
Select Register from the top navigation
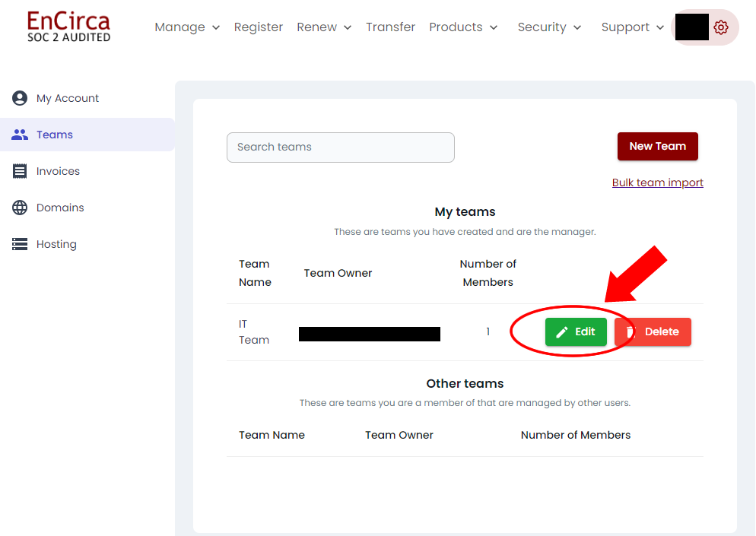[x=258, y=27]
